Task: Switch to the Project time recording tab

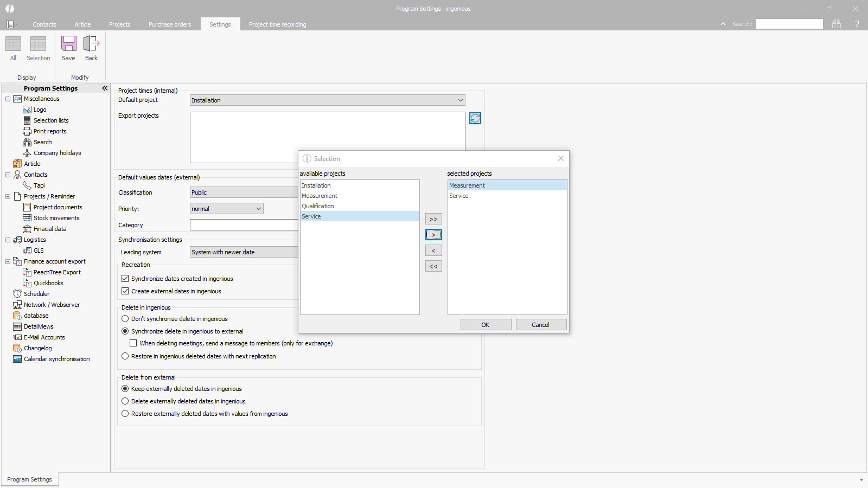Action: click(277, 24)
